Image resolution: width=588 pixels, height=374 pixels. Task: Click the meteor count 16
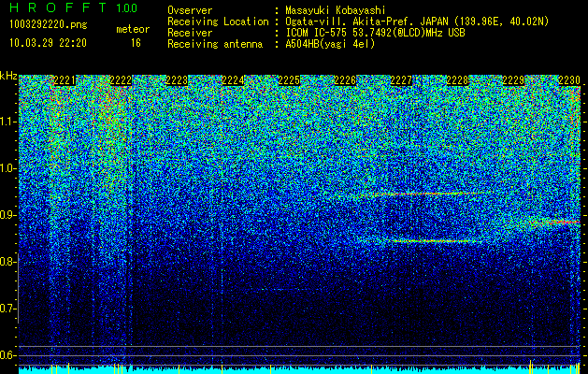pos(136,43)
